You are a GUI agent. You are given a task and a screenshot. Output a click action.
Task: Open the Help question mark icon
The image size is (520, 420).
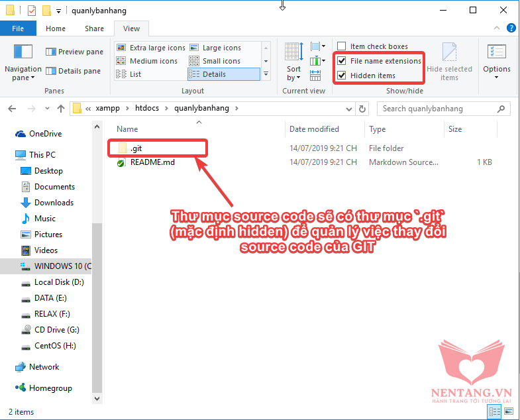(511, 28)
